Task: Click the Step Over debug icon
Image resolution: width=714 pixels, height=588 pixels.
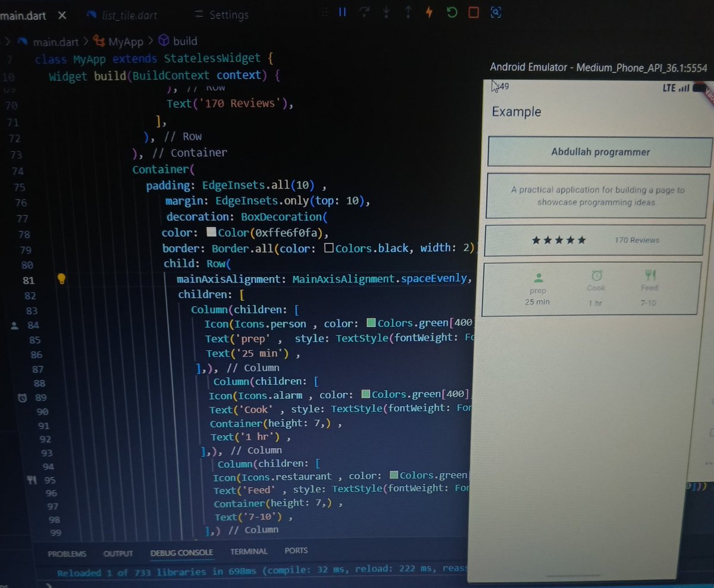Action: [364, 12]
